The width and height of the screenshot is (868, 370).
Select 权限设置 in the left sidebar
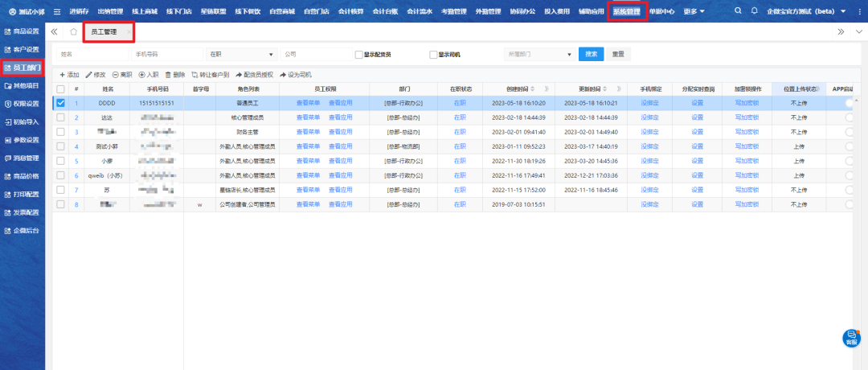(22, 103)
